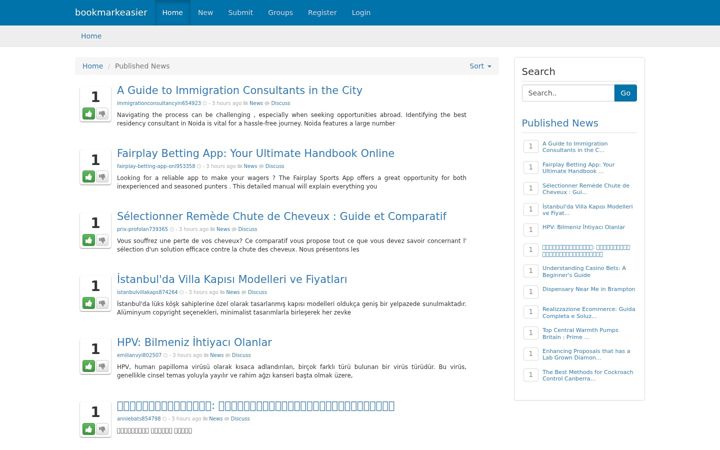Upvote the HPV: Bilmeniz İhtiyacı Olanlar post
720x450 pixels.
89,366
